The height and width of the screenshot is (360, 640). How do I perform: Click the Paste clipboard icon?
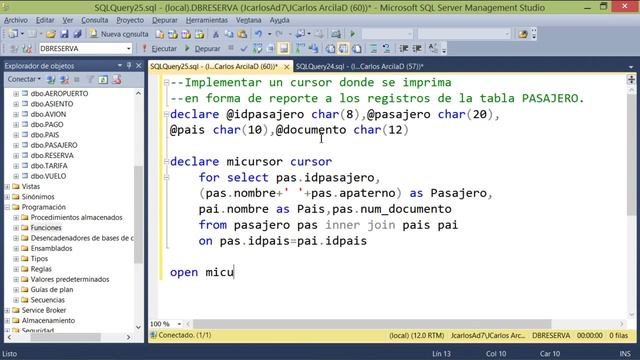coord(242,34)
